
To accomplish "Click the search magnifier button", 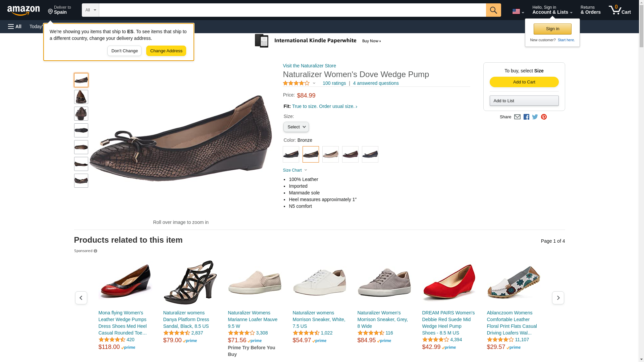I will (493, 10).
